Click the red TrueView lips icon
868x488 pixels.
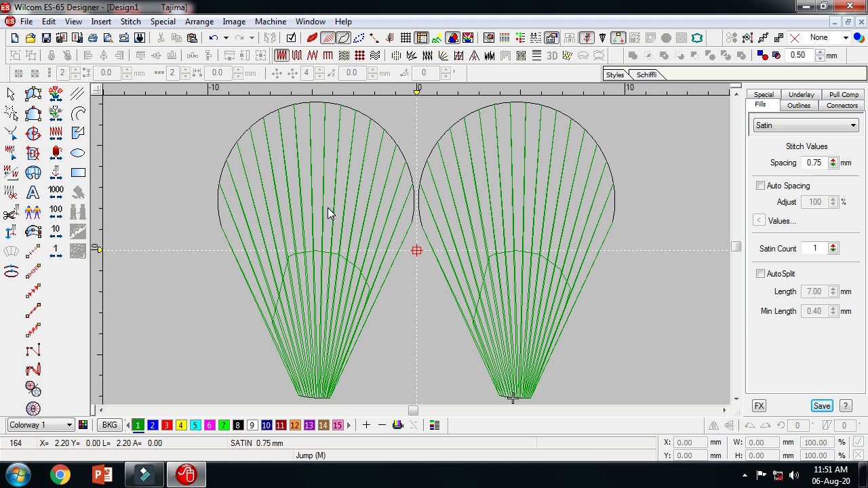[x=312, y=38]
